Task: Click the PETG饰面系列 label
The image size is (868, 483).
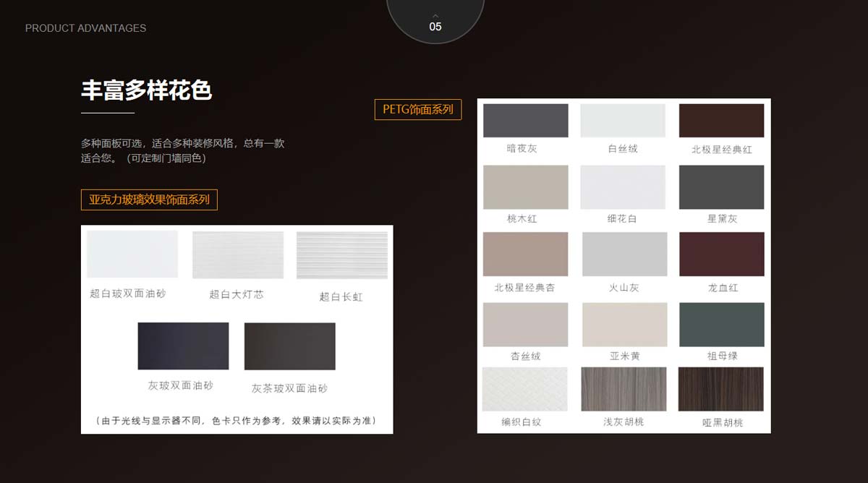Action: pos(418,109)
